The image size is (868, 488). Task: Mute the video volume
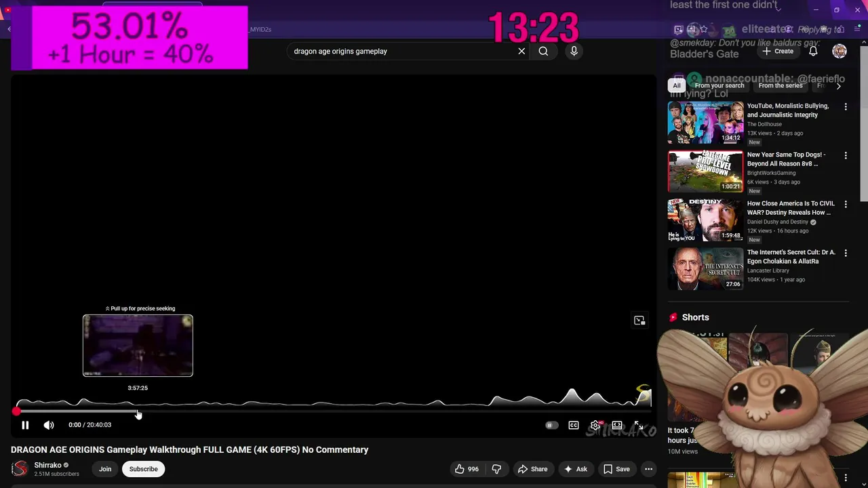point(49,425)
